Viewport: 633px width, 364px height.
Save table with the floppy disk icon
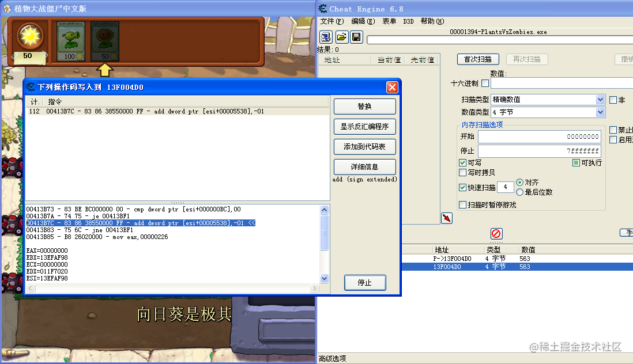(x=356, y=37)
